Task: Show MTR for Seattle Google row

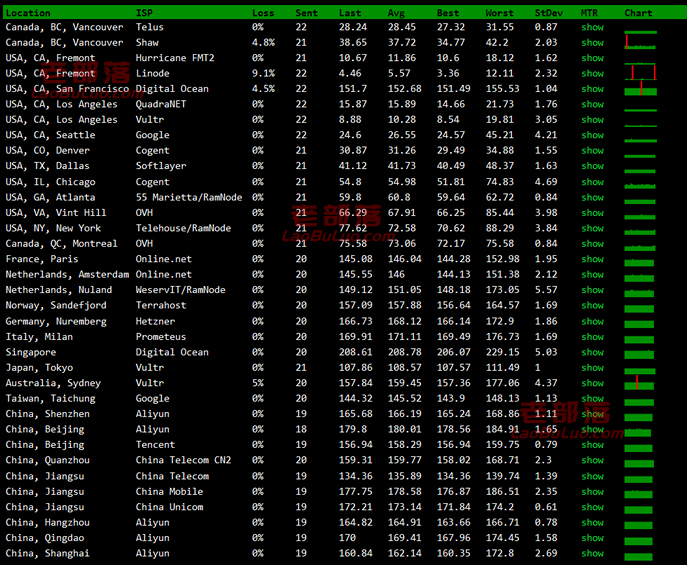Action: tap(592, 135)
